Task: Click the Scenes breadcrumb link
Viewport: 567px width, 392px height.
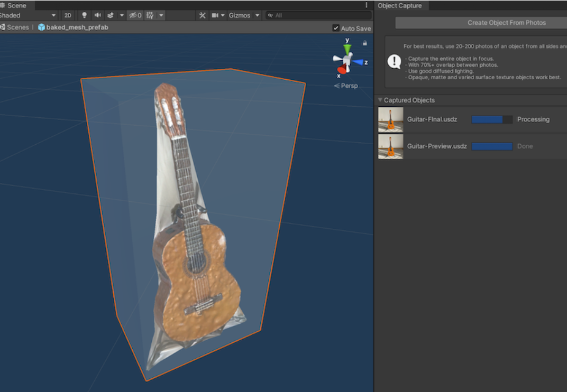Action: coord(17,27)
